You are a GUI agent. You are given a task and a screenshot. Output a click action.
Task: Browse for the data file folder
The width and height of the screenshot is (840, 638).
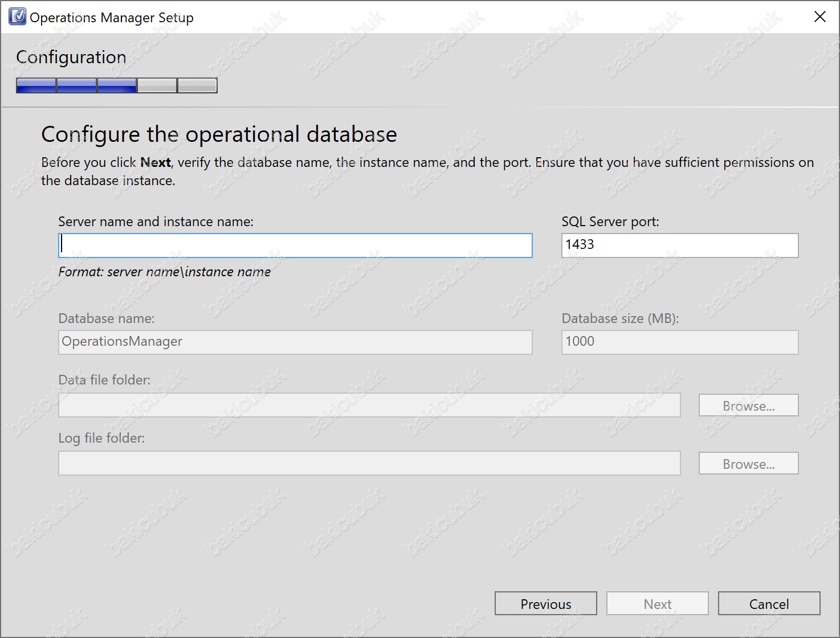tap(748, 405)
